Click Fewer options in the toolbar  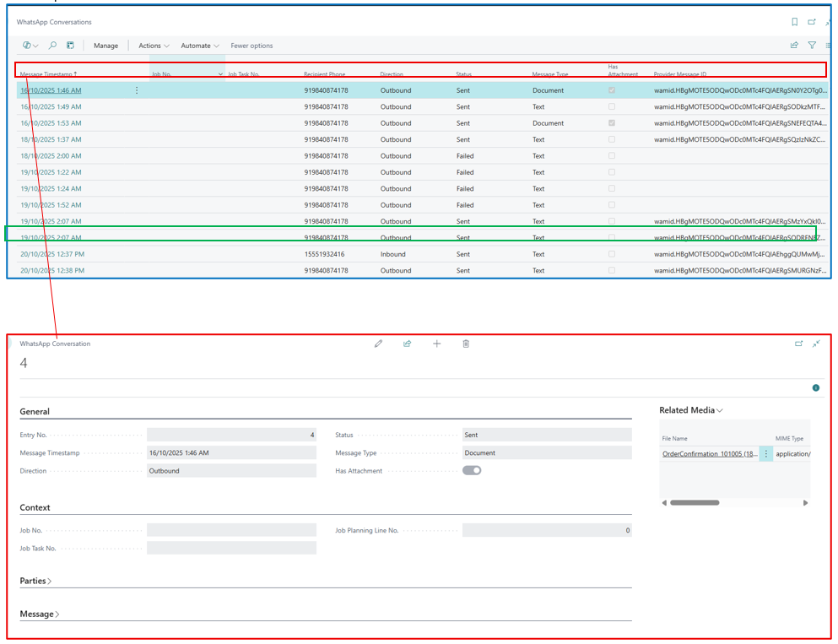click(x=251, y=46)
